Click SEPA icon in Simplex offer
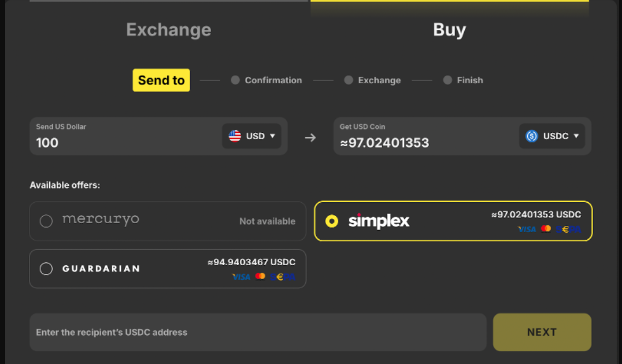622x364 pixels. (569, 229)
